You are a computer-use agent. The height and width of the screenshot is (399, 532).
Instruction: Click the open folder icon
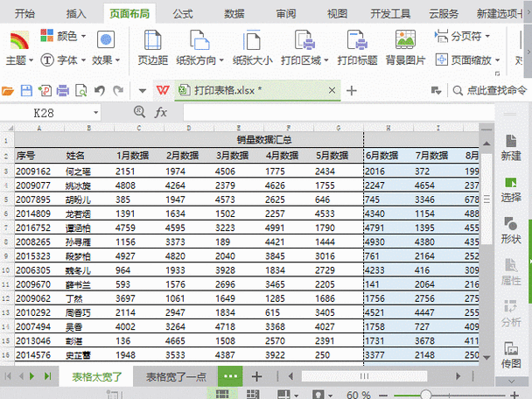pyautogui.click(x=8, y=91)
